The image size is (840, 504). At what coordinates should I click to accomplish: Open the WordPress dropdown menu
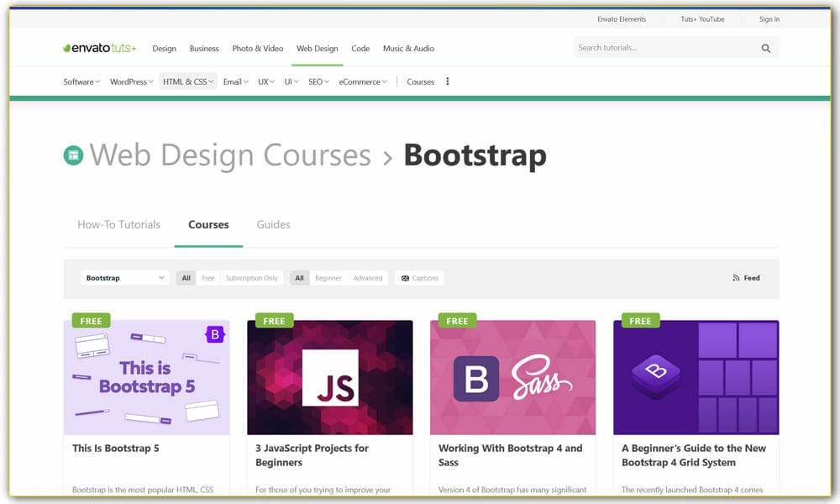click(x=130, y=81)
